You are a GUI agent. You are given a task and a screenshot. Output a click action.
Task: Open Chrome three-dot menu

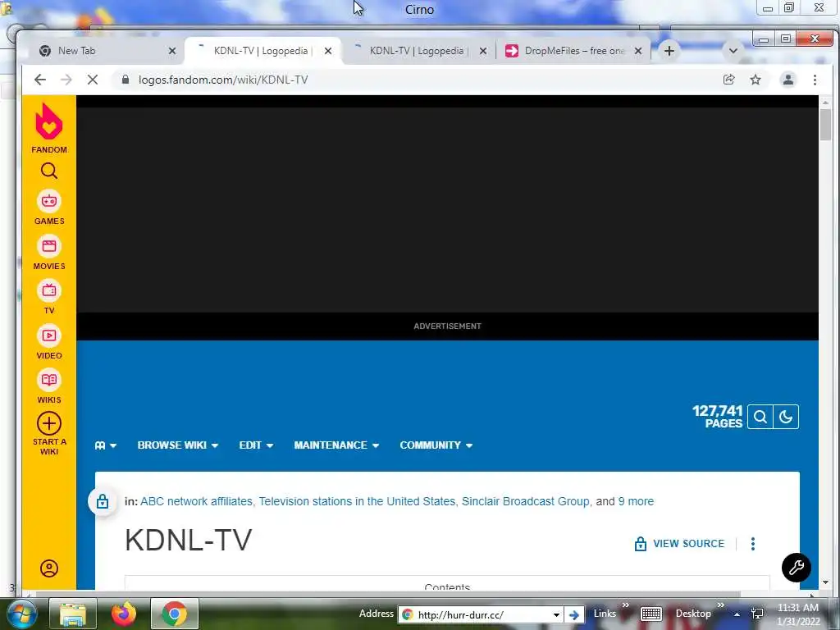[x=815, y=80]
